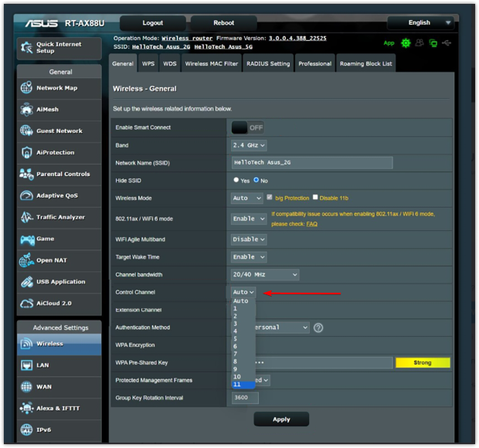Choose channel 11 in Control Channel list

click(x=243, y=385)
